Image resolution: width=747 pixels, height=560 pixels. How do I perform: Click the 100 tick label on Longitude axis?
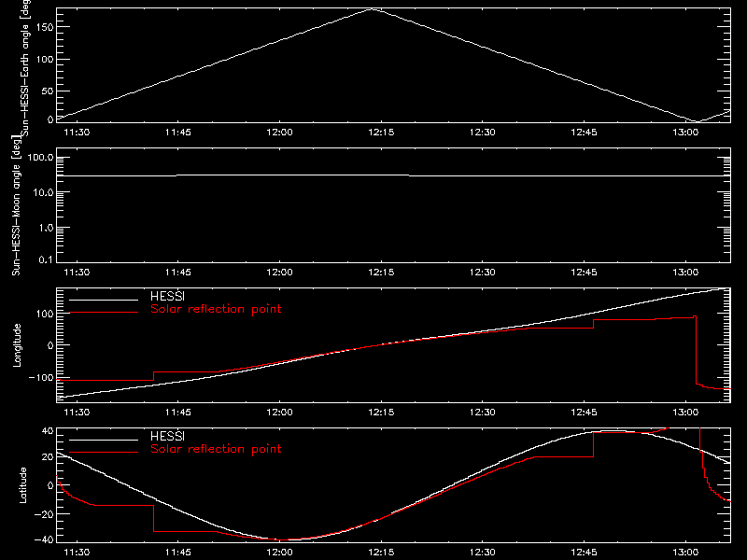(x=45, y=314)
